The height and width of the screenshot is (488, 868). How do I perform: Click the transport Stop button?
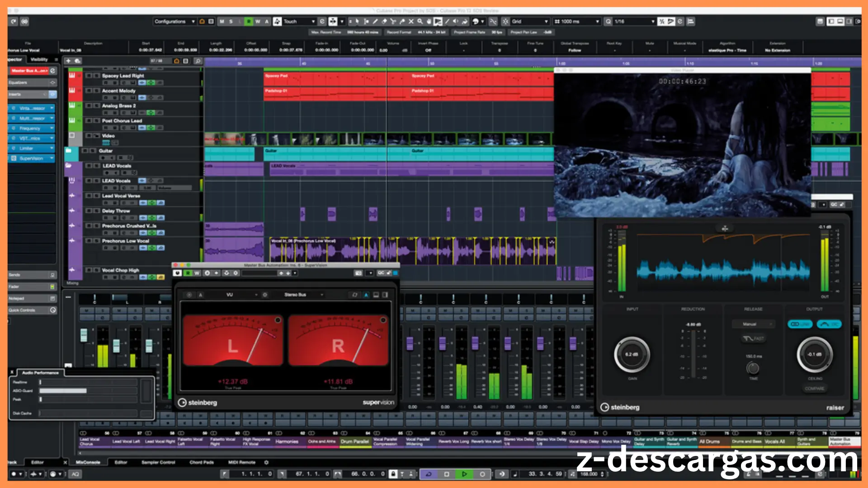point(447,474)
